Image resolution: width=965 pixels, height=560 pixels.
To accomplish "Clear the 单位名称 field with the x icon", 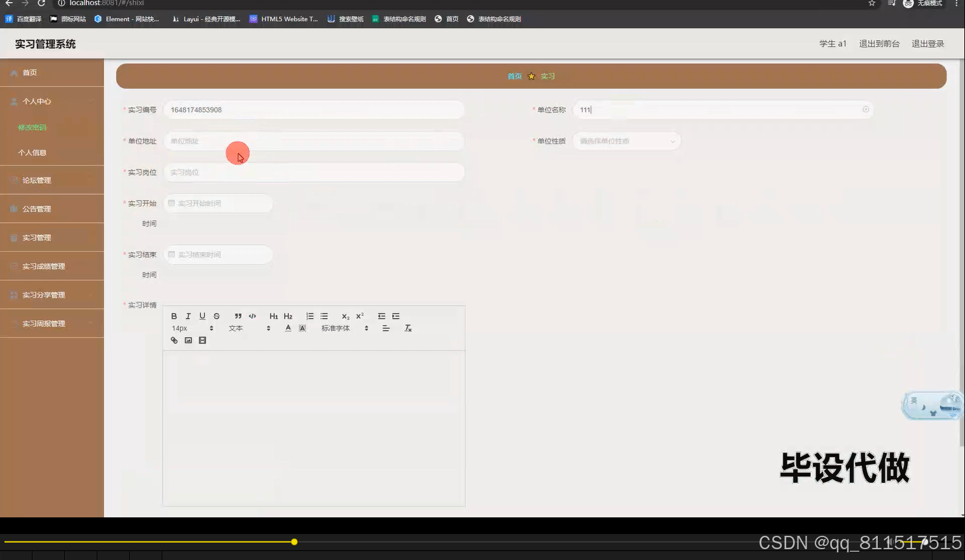I will [866, 109].
